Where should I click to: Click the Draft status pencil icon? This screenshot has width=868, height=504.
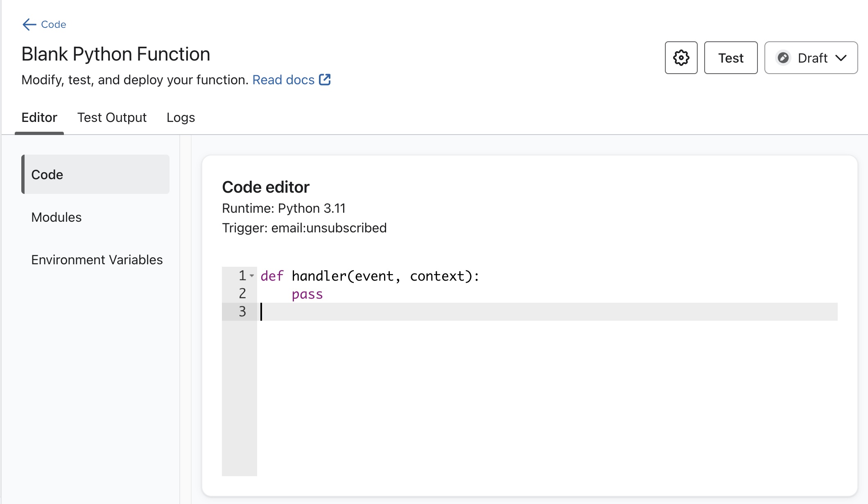click(783, 58)
